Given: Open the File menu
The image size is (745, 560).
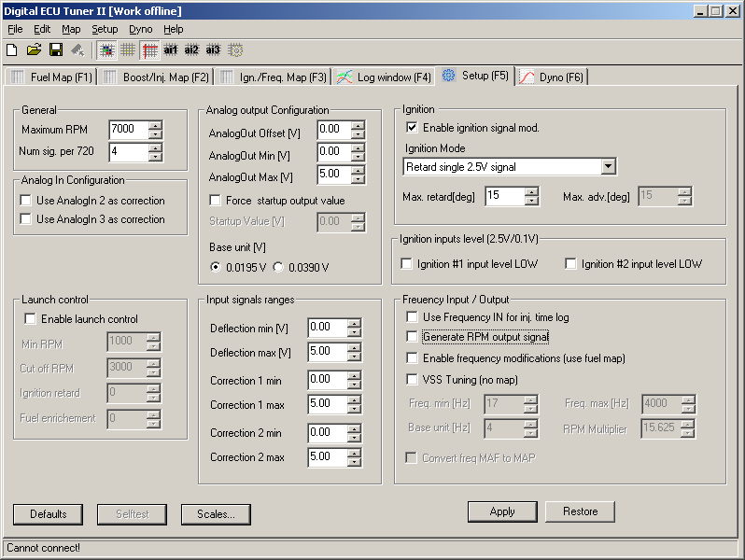Looking at the screenshot, I should pyautogui.click(x=15, y=29).
